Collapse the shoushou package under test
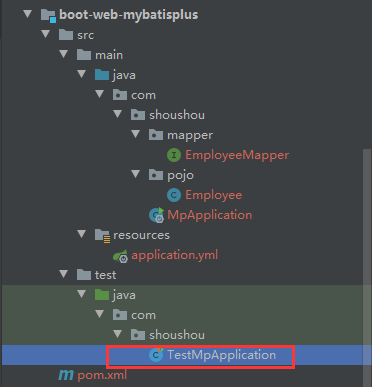This screenshot has height=387, width=372. [118, 334]
